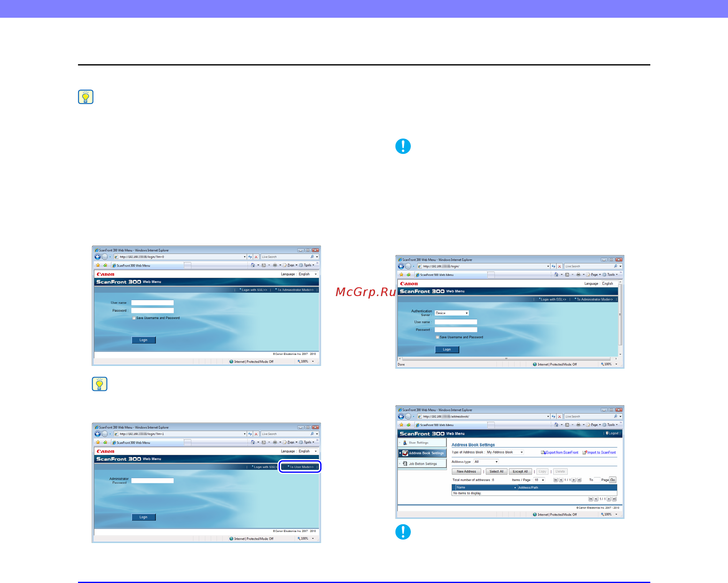Go to first page in upper address pager
This screenshot has height=583, width=728.
pyautogui.click(x=555, y=480)
